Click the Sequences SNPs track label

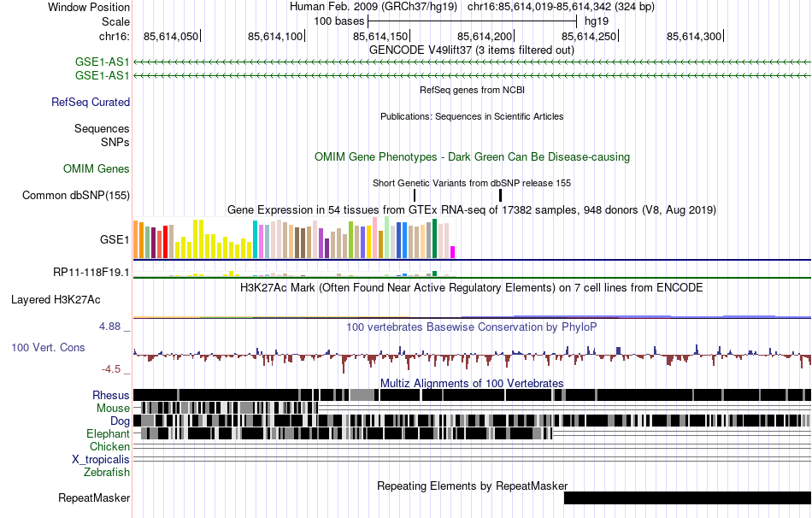(102, 135)
